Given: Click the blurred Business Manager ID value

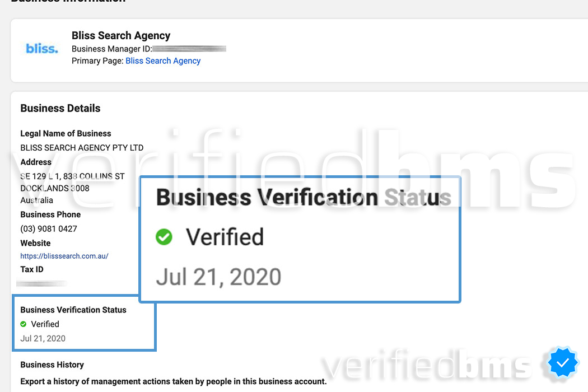Looking at the screenshot, I should pos(189,49).
